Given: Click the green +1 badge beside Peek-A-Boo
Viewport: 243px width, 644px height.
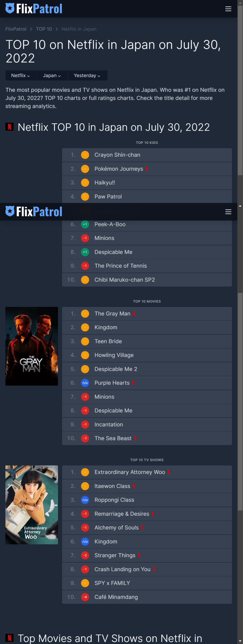Looking at the screenshot, I should tap(85, 224).
